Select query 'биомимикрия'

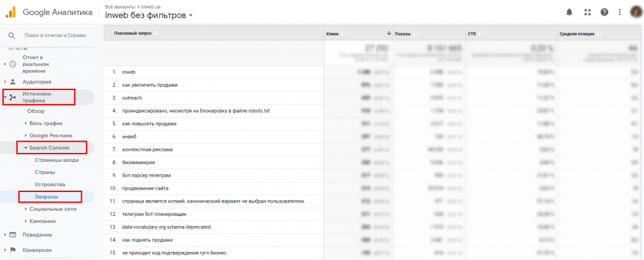(138, 162)
